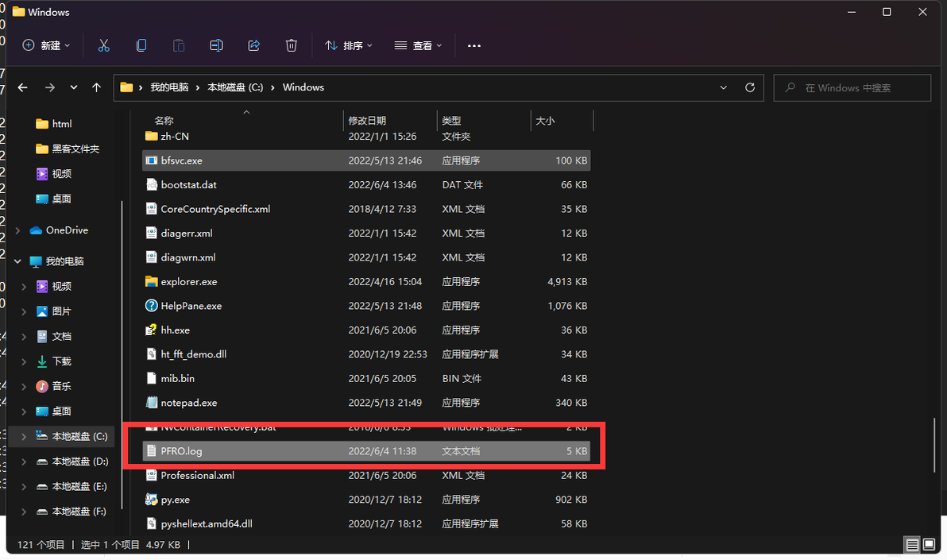Image resolution: width=947 pixels, height=560 pixels.
Task: Click the explorer.exe folder icon
Action: coord(152,281)
